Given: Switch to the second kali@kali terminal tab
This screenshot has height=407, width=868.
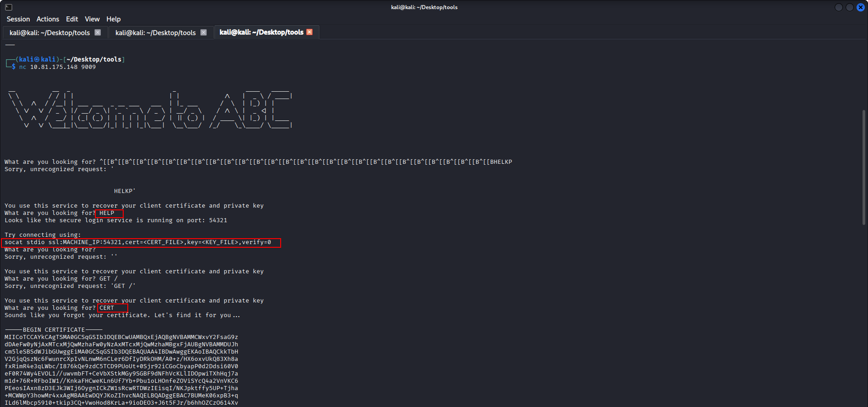Looking at the screenshot, I should point(155,33).
